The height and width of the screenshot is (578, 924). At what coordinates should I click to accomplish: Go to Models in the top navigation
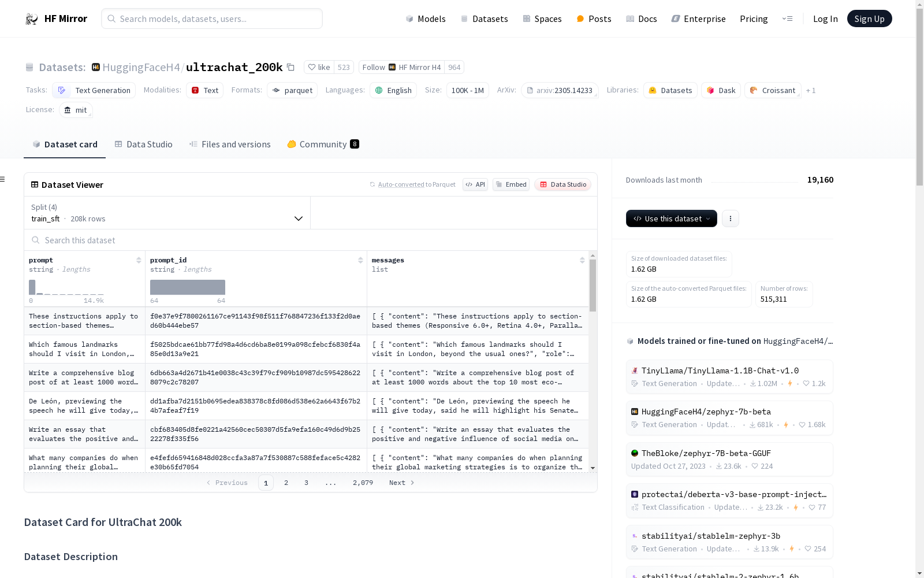[426, 18]
